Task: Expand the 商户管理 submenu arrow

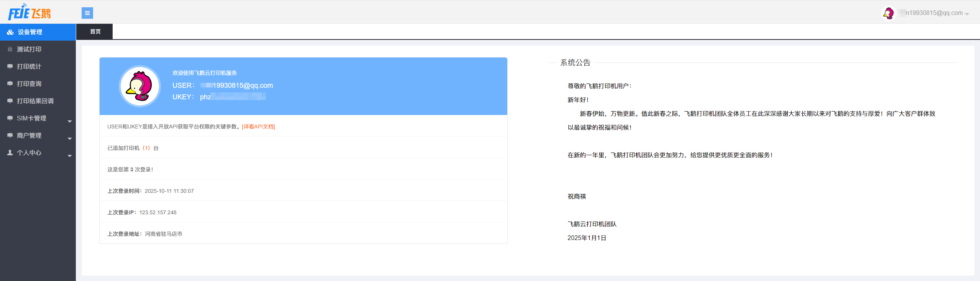Action: (70, 138)
